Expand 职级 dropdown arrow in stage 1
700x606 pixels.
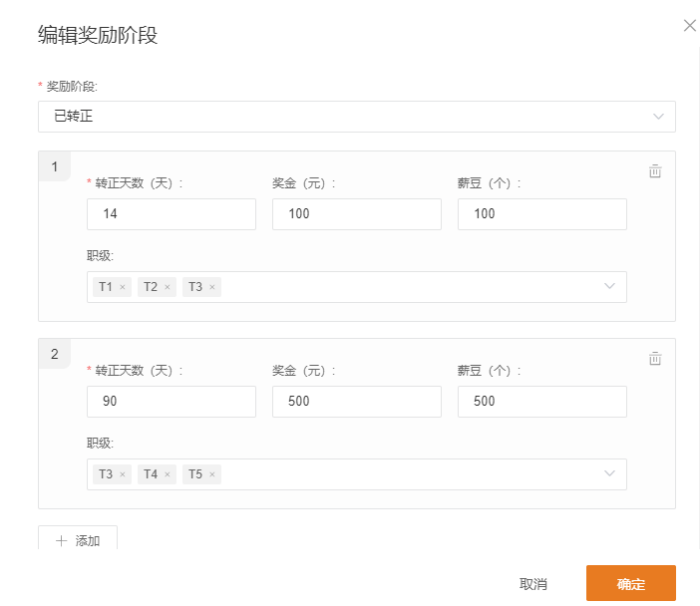pyautogui.click(x=609, y=286)
